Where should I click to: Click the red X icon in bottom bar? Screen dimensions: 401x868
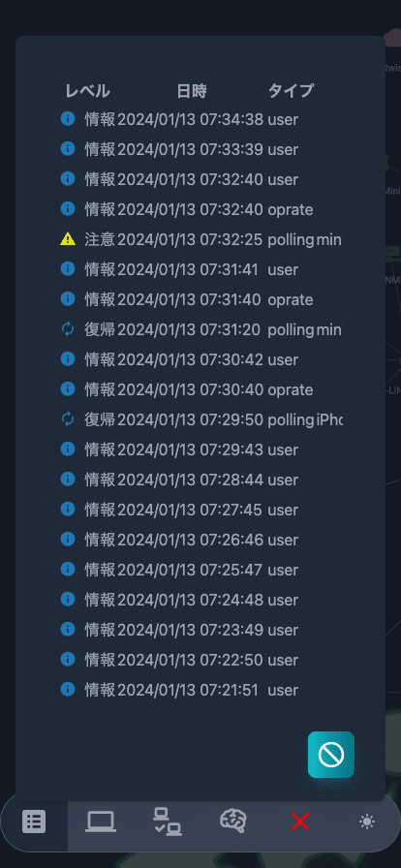pos(299,821)
